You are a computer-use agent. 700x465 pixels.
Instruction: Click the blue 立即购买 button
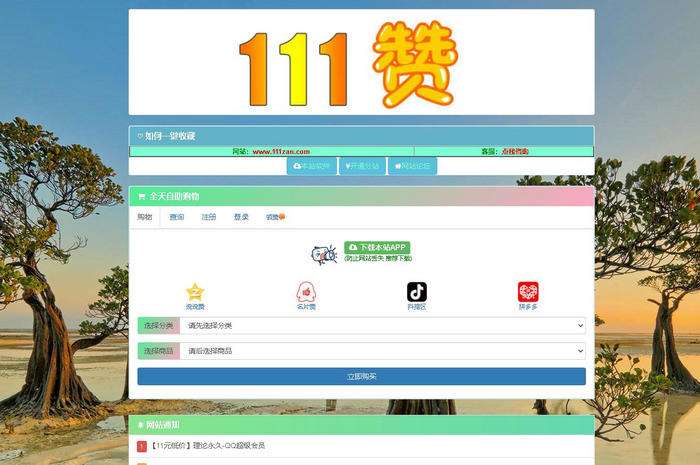pos(361,376)
